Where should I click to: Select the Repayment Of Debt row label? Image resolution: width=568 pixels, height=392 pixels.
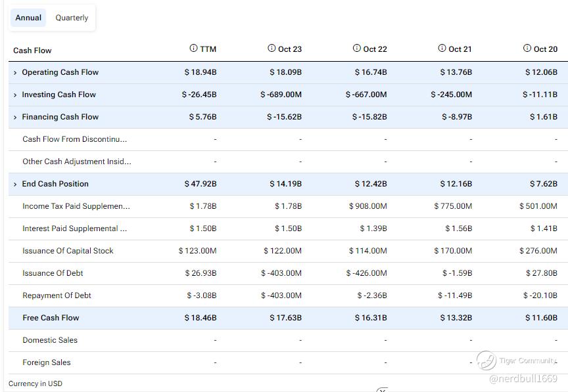pyautogui.click(x=57, y=295)
